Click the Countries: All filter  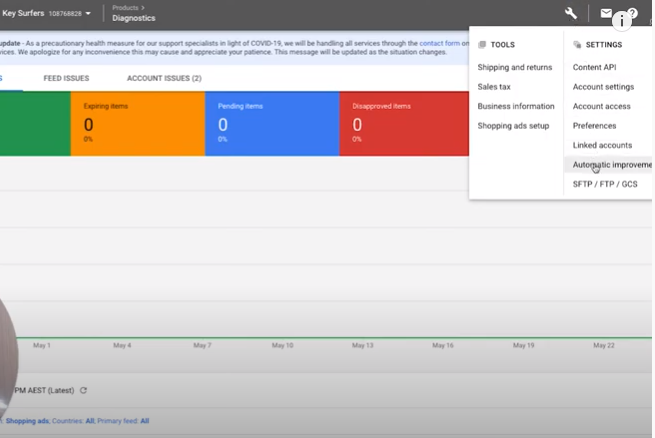tap(73, 421)
